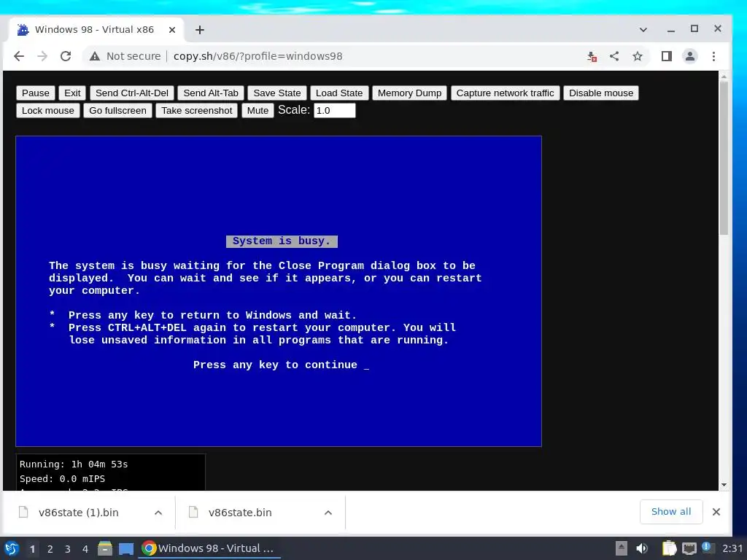Open Chrome three-dot menu
747x560 pixels.
(713, 56)
